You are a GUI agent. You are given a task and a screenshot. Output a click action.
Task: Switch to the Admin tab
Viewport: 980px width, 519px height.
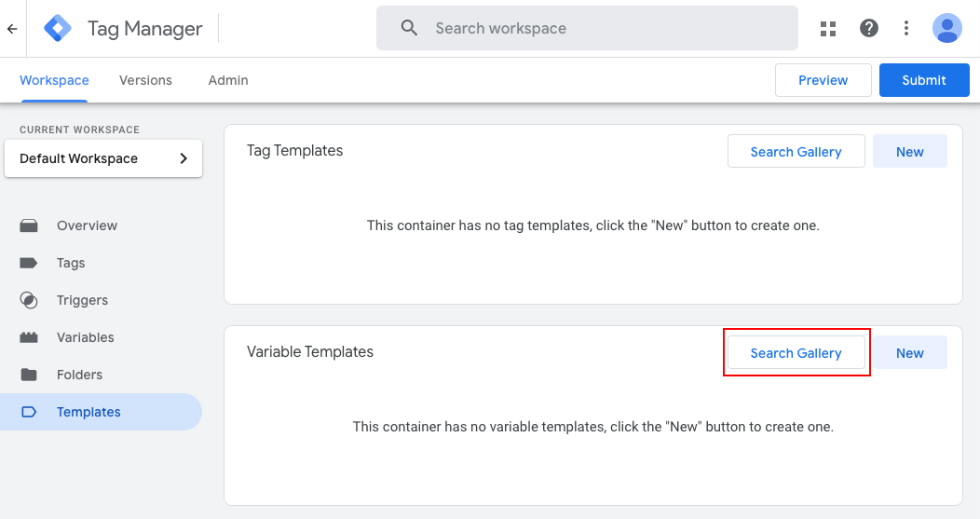[x=228, y=80]
